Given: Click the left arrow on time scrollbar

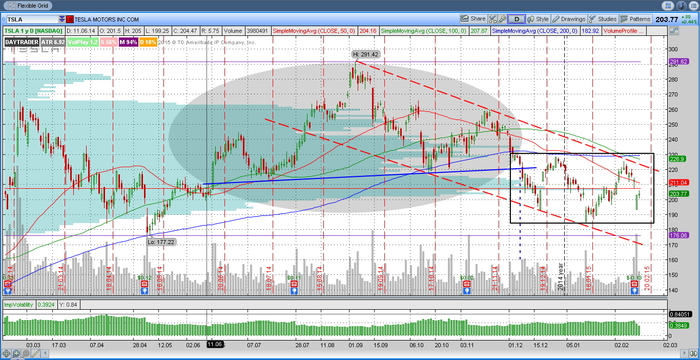Looking at the screenshot, I should tap(45, 354).
